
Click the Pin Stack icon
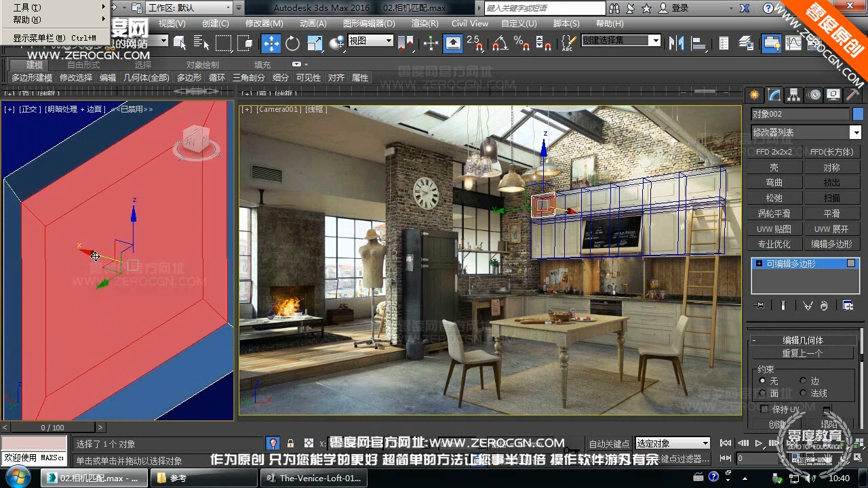(759, 306)
